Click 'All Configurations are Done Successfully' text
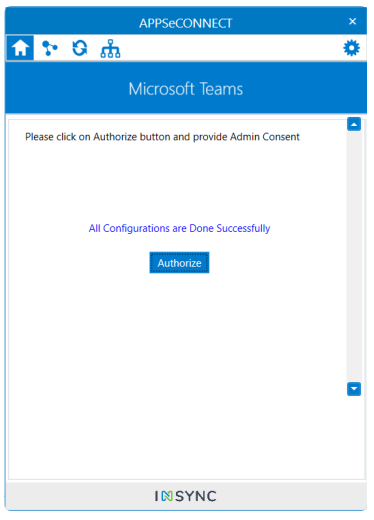The width and height of the screenshot is (374, 520). coord(179,228)
